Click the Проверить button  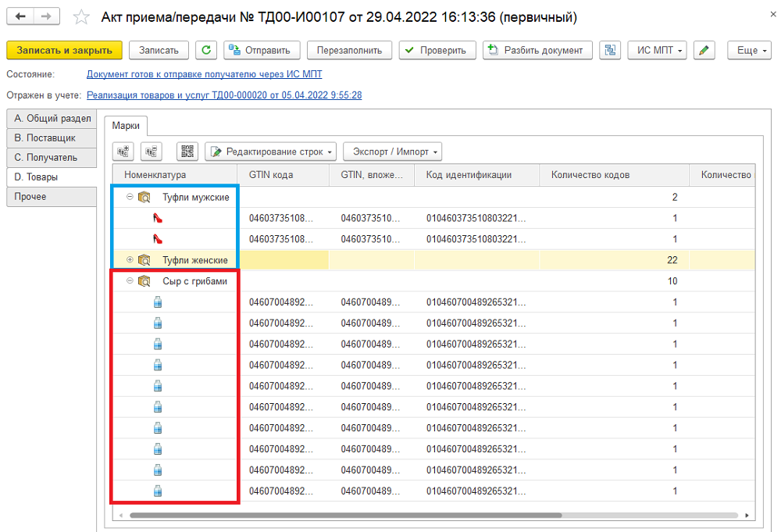pos(437,50)
